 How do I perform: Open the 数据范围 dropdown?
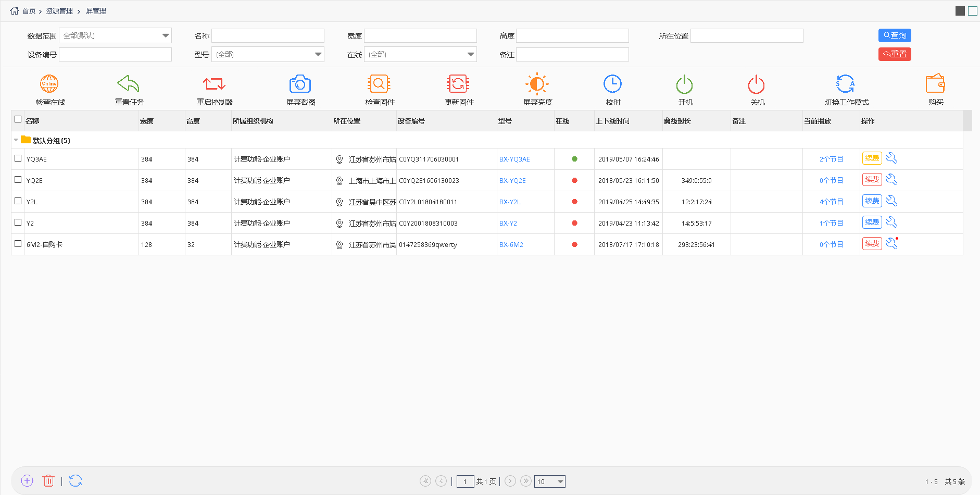(115, 35)
